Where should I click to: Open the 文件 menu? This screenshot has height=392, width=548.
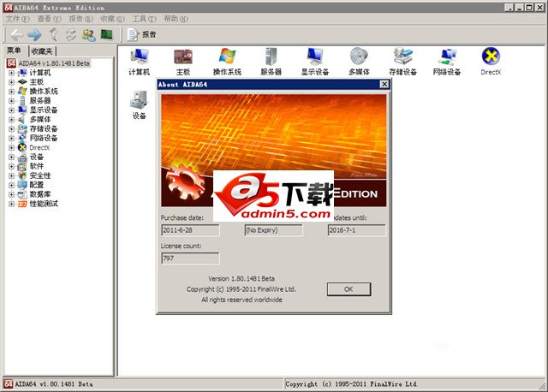tap(17, 19)
